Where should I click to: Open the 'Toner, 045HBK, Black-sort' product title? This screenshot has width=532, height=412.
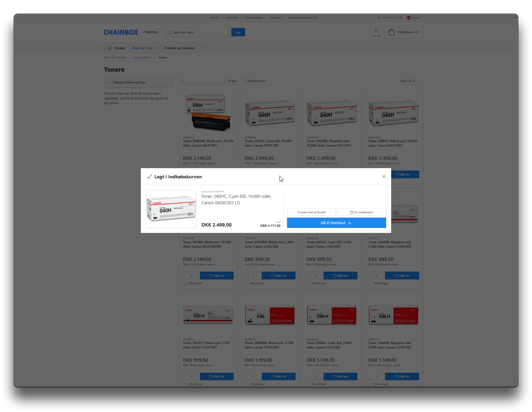coord(269,244)
